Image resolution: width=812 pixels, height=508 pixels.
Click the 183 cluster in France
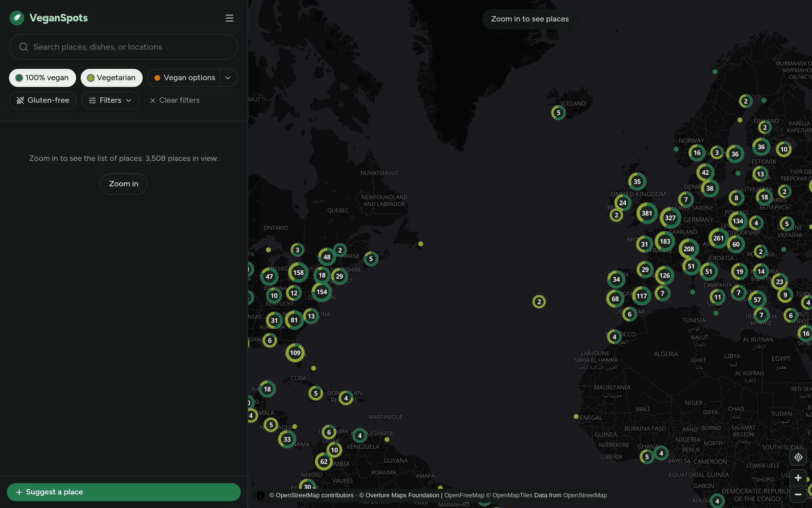pos(665,241)
